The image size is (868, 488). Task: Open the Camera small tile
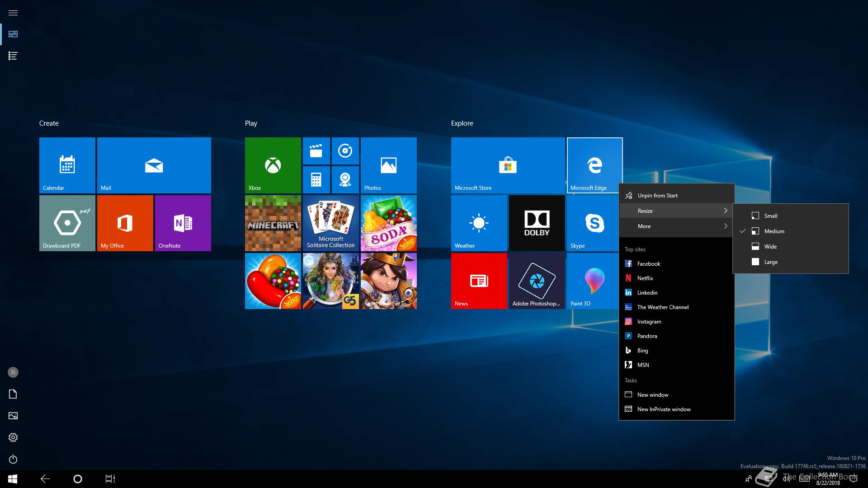[345, 180]
